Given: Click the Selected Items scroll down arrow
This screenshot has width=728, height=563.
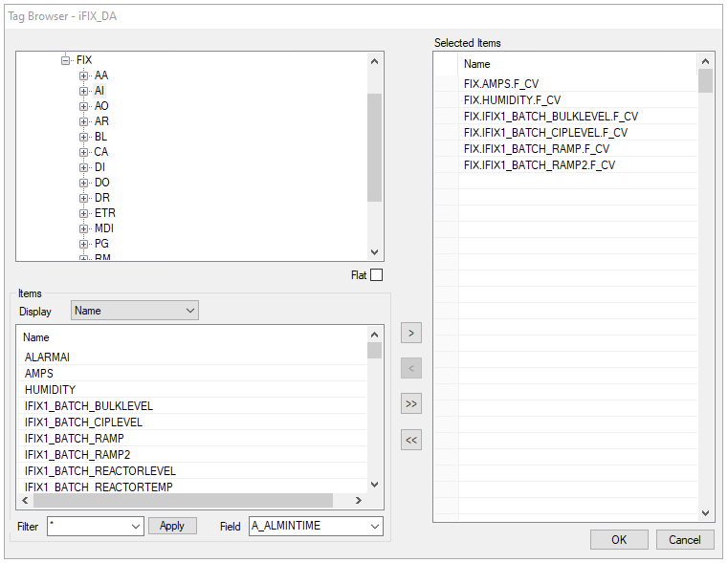Looking at the screenshot, I should pos(705,513).
